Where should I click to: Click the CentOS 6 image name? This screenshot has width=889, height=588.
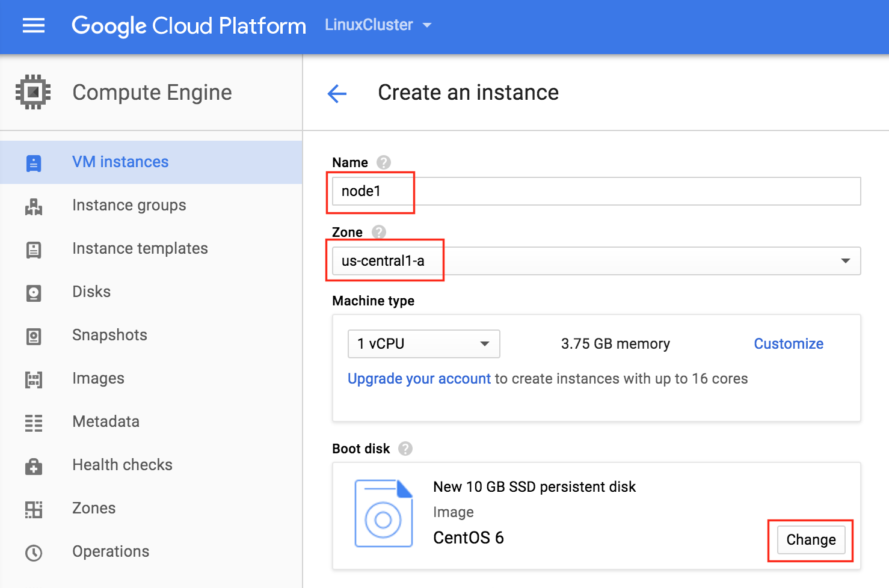click(x=469, y=537)
